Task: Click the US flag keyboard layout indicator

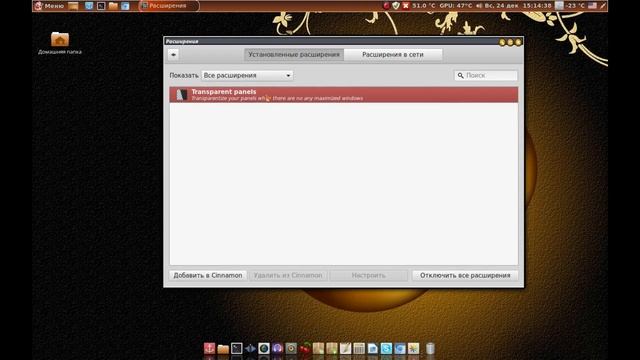Action: coord(592,6)
